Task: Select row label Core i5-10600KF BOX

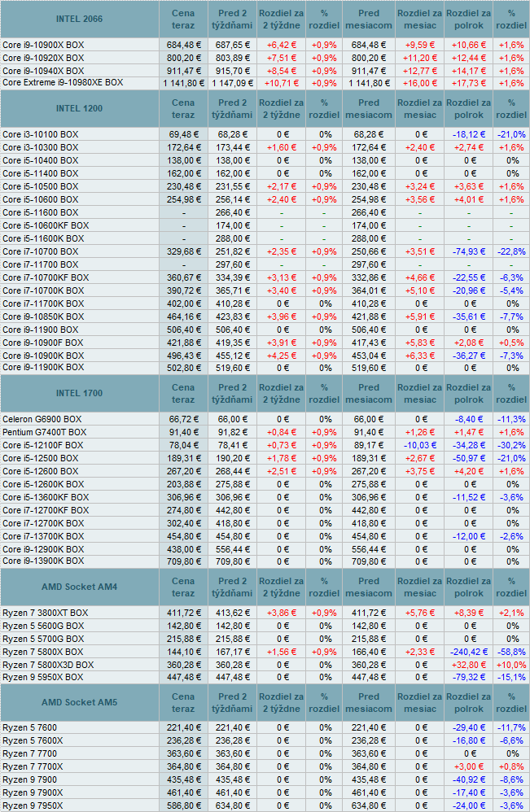Action: (46, 226)
